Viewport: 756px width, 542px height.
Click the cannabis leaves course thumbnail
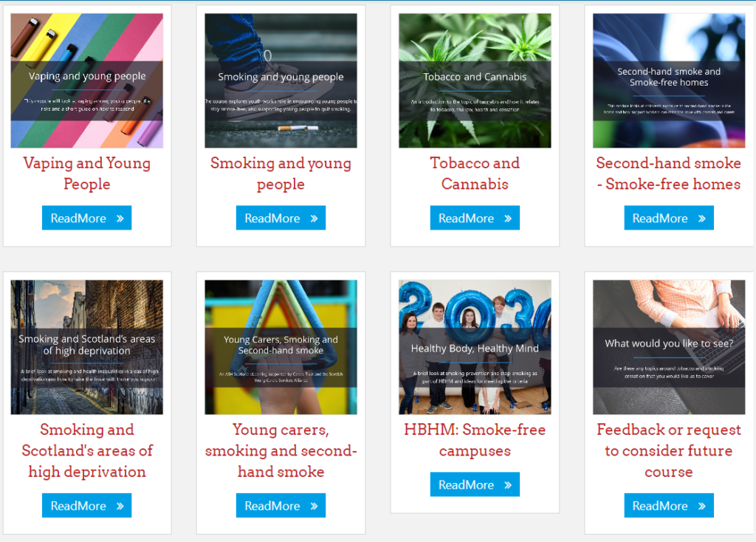coord(475,80)
